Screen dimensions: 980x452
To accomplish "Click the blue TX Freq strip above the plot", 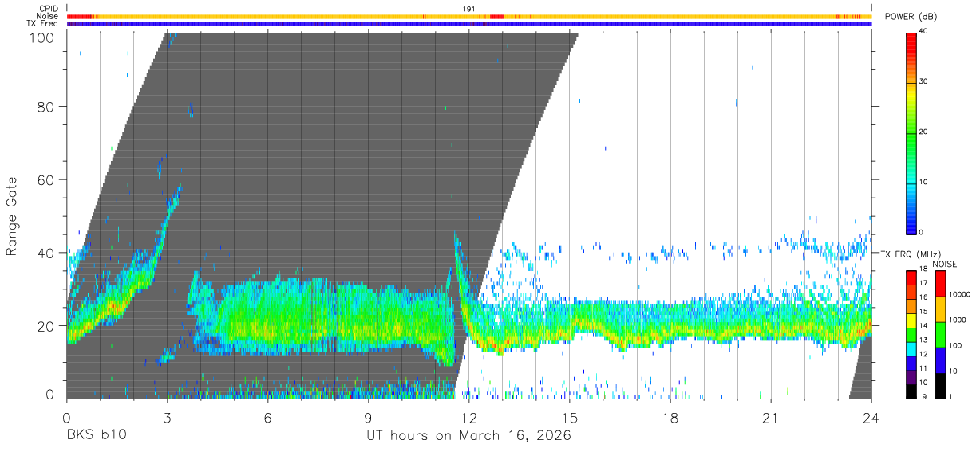I will click(469, 24).
